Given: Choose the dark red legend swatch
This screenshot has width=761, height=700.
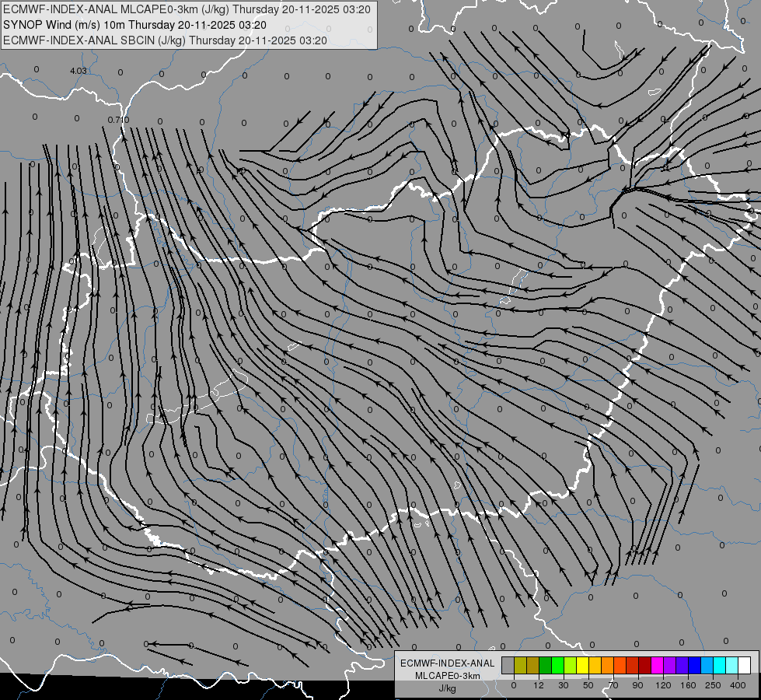Looking at the screenshot, I should pyautogui.click(x=645, y=665).
